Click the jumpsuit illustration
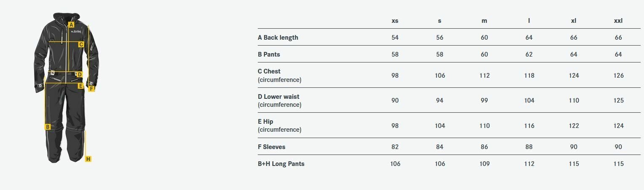644x190 pixels. pos(66,88)
